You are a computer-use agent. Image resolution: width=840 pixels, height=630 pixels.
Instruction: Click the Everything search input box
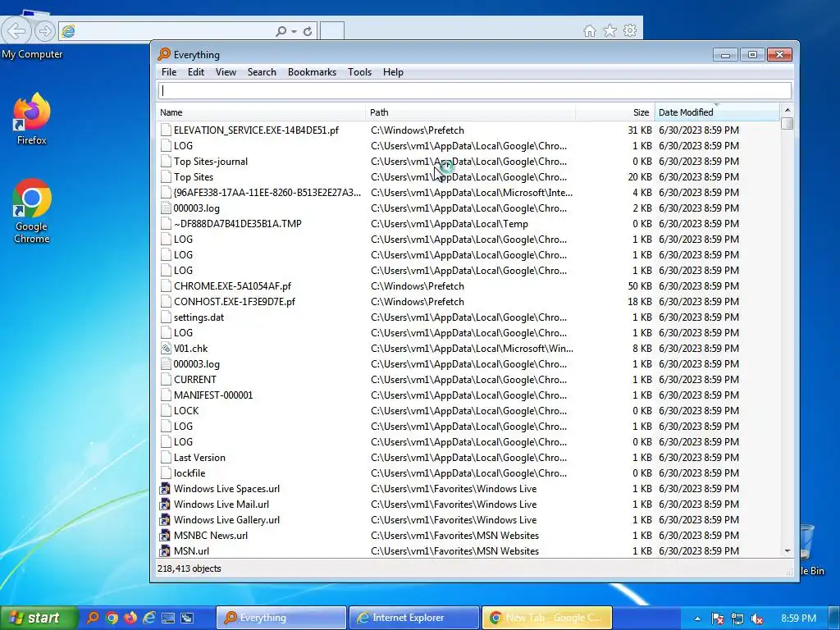pyautogui.click(x=475, y=90)
